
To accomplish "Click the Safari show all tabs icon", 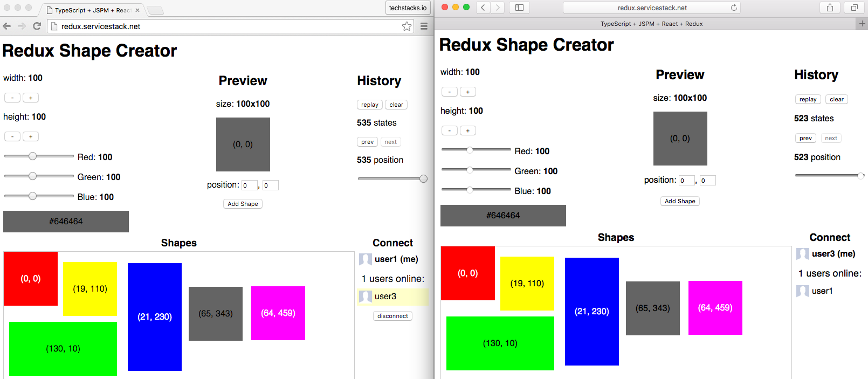I will tap(854, 8).
